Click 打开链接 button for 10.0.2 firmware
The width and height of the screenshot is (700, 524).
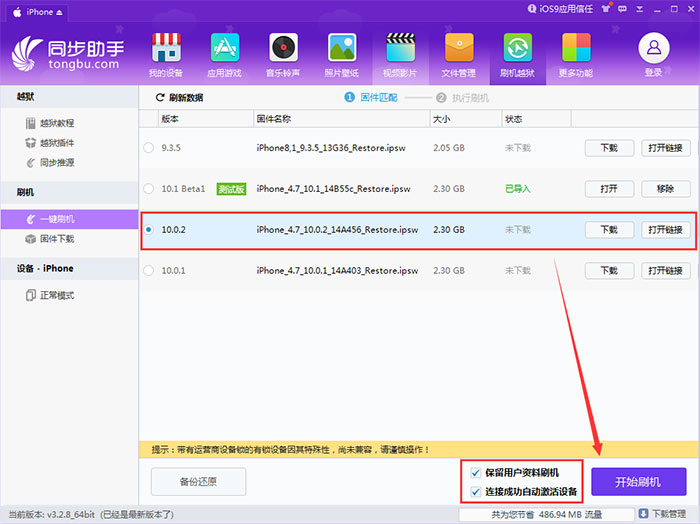[666, 229]
